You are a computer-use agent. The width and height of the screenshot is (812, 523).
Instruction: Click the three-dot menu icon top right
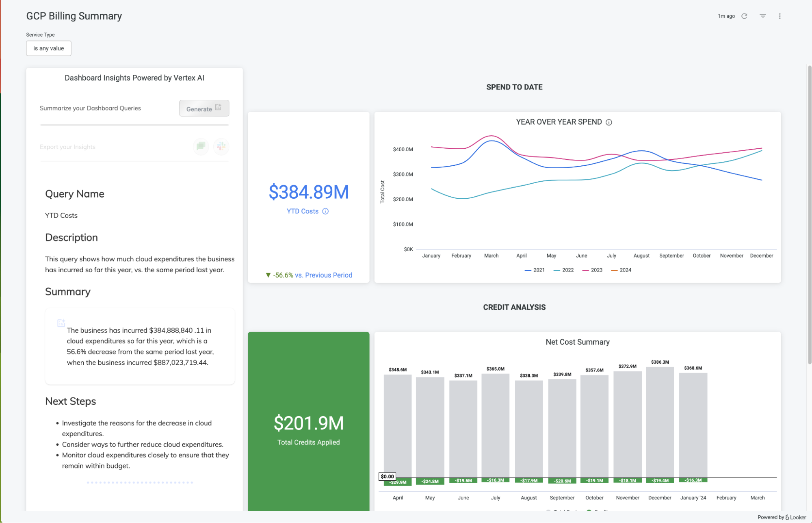point(780,16)
